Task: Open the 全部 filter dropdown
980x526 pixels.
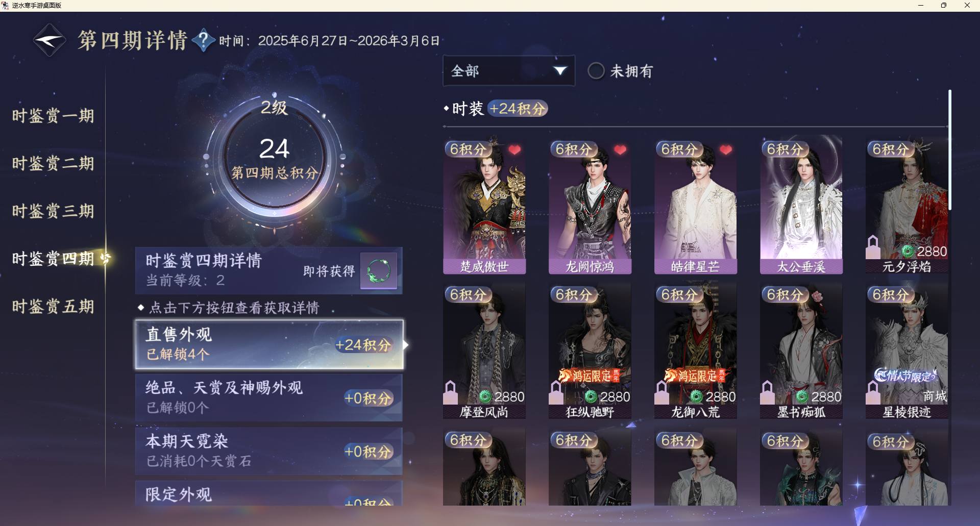Action: click(x=509, y=71)
